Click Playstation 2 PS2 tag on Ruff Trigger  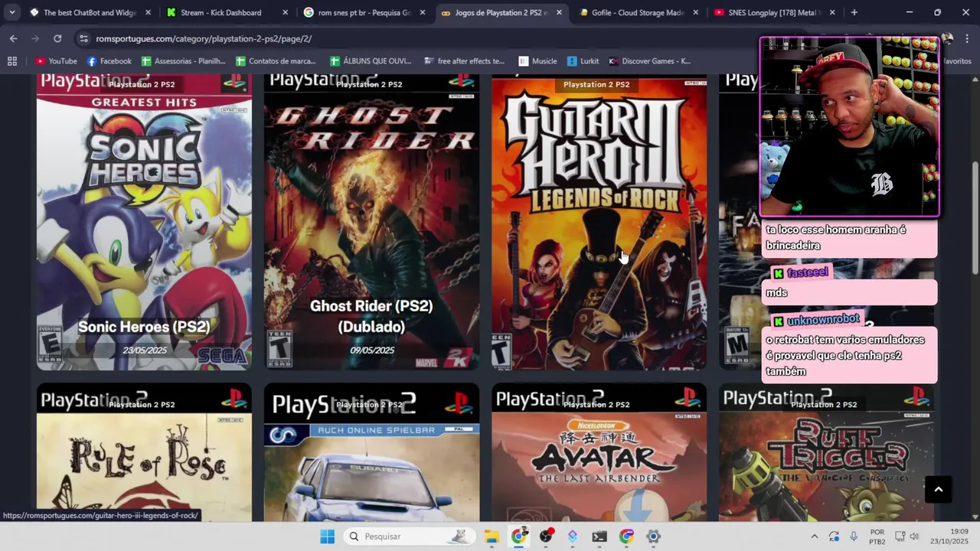[x=824, y=404]
